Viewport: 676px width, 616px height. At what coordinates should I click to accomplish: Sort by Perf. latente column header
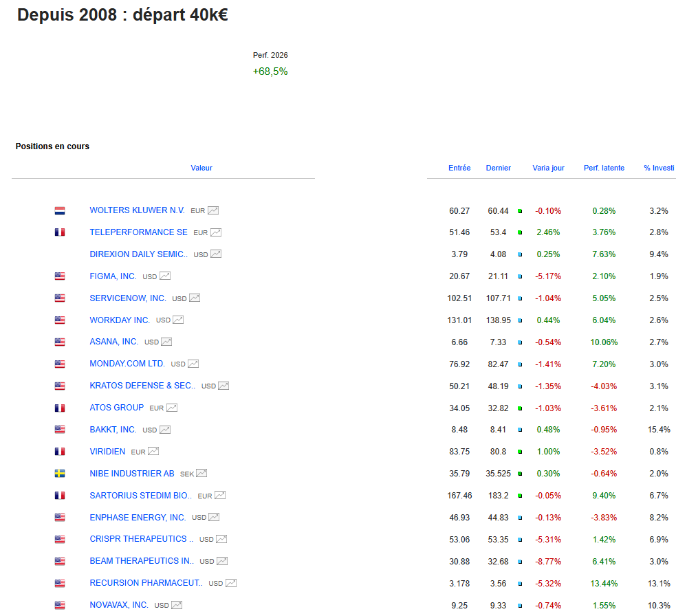tap(604, 168)
